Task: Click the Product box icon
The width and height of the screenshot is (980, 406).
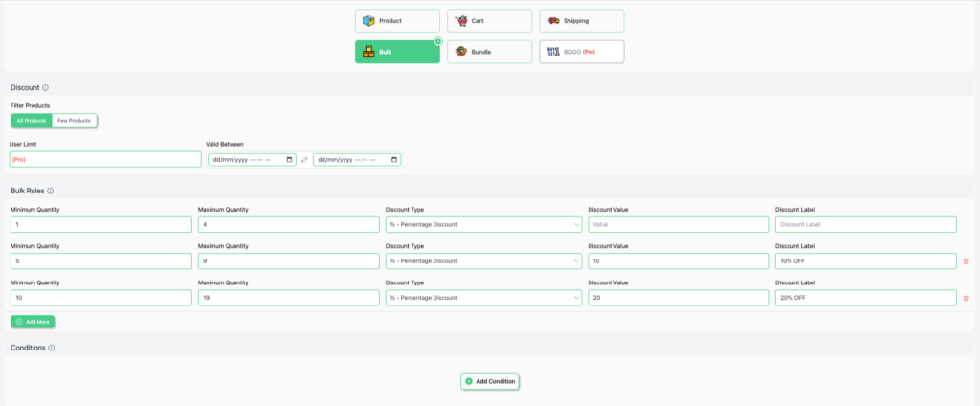Action: coord(368,21)
